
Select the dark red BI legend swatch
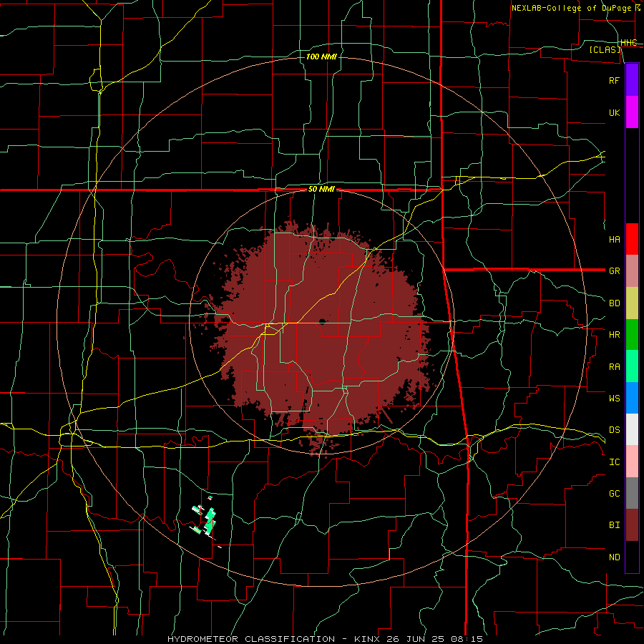pyautogui.click(x=632, y=525)
